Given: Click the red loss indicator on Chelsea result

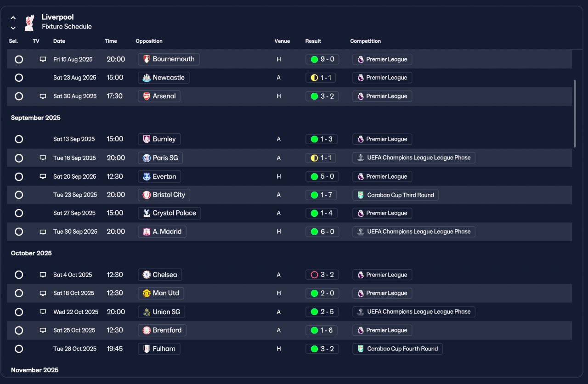Looking at the screenshot, I should 314,275.
